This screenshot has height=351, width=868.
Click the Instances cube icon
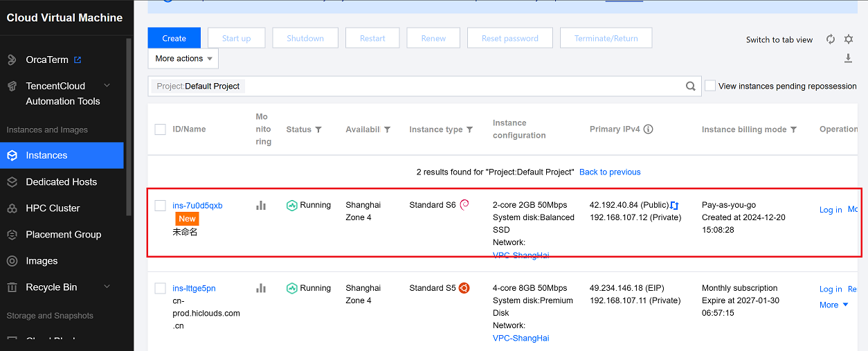click(x=12, y=156)
